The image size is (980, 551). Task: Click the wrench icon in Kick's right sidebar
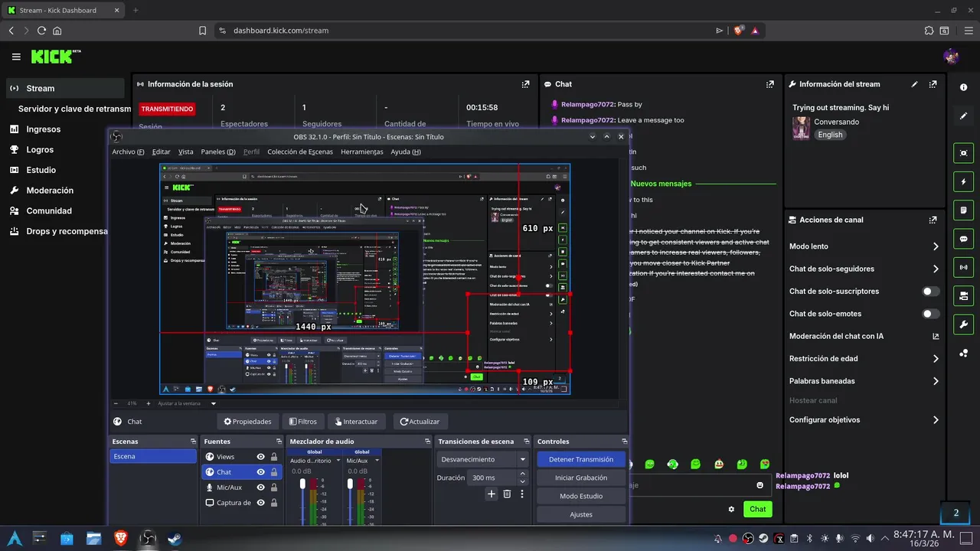[x=964, y=324]
